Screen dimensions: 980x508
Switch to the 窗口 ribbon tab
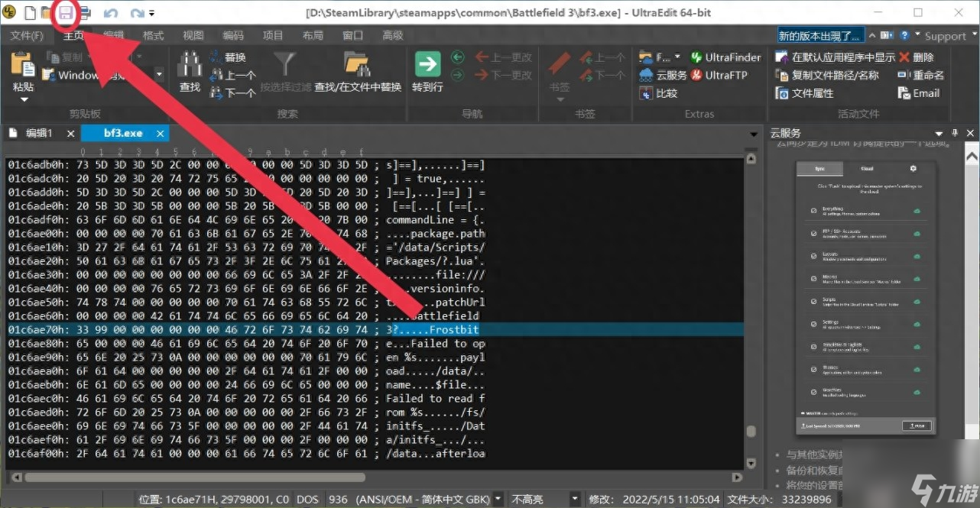[x=352, y=36]
